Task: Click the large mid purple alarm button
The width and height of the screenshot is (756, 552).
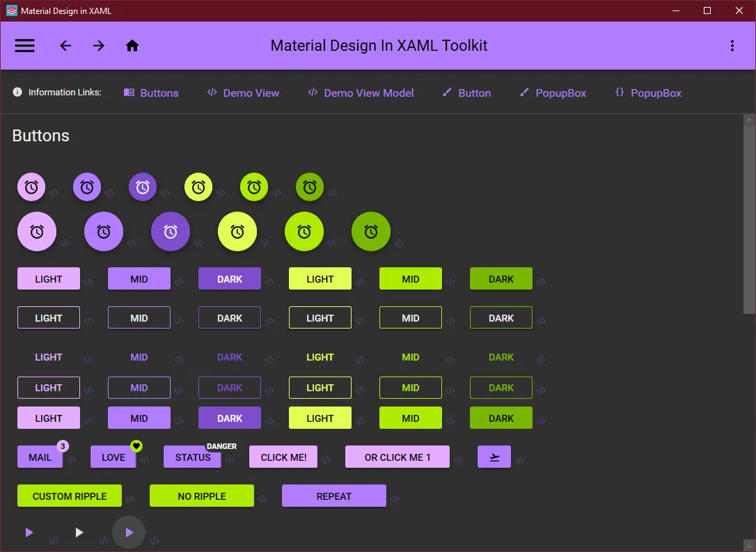Action: point(104,231)
